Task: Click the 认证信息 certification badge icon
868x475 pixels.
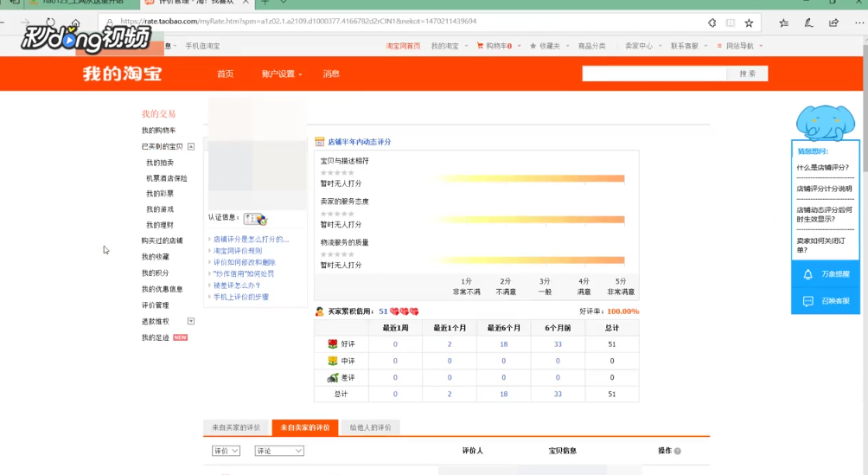Action: coord(255,219)
